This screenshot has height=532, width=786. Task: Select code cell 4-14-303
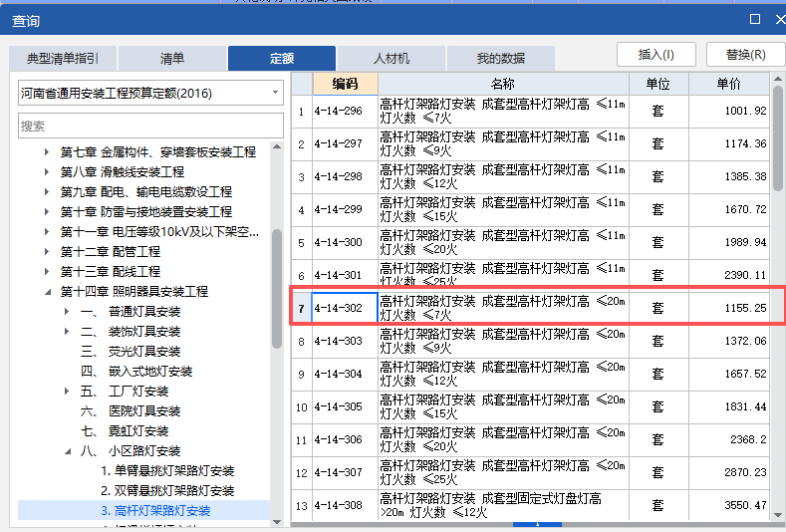(345, 341)
